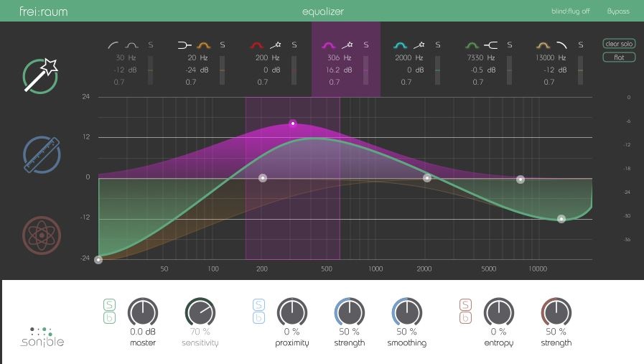Click 0.7 Q value under 2000 Hz band
Viewport: 644px width, 364px height.
(406, 82)
